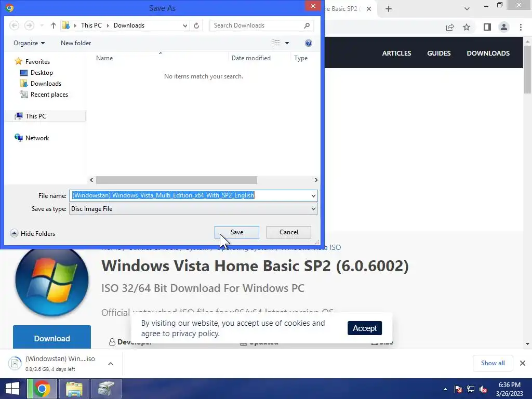The width and height of the screenshot is (532, 399).
Task: Click Chrome icon on taskbar
Action: 42,389
